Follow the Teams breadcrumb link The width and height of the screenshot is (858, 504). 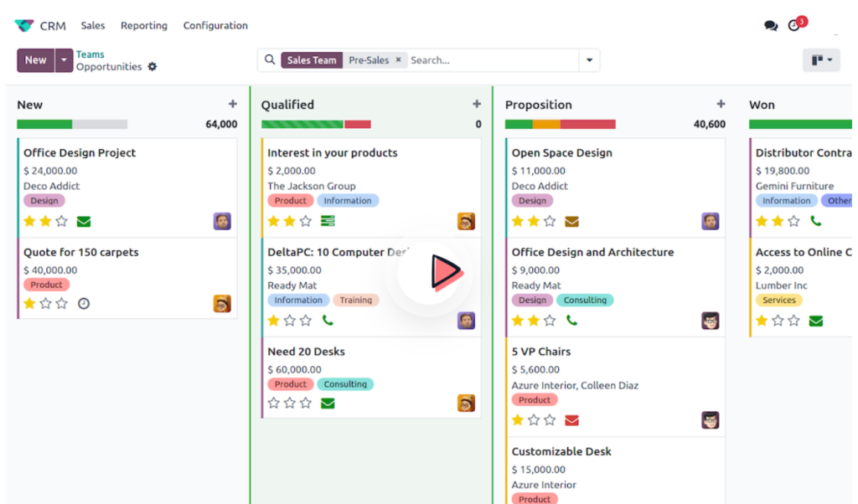tap(90, 54)
